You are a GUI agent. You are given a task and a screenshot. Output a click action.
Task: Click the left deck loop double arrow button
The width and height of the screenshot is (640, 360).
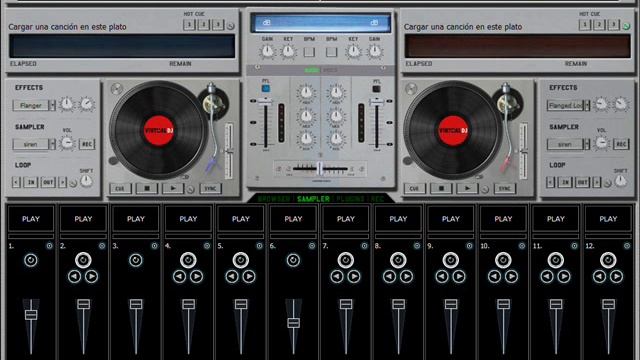click(62, 182)
